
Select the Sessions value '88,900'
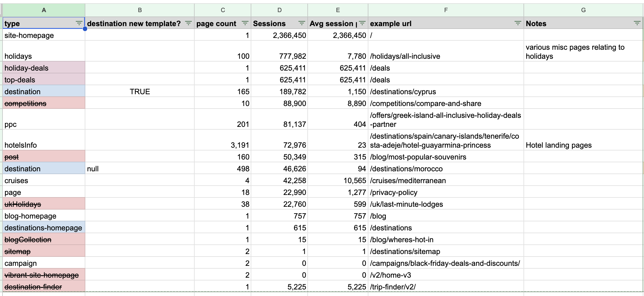click(x=279, y=103)
